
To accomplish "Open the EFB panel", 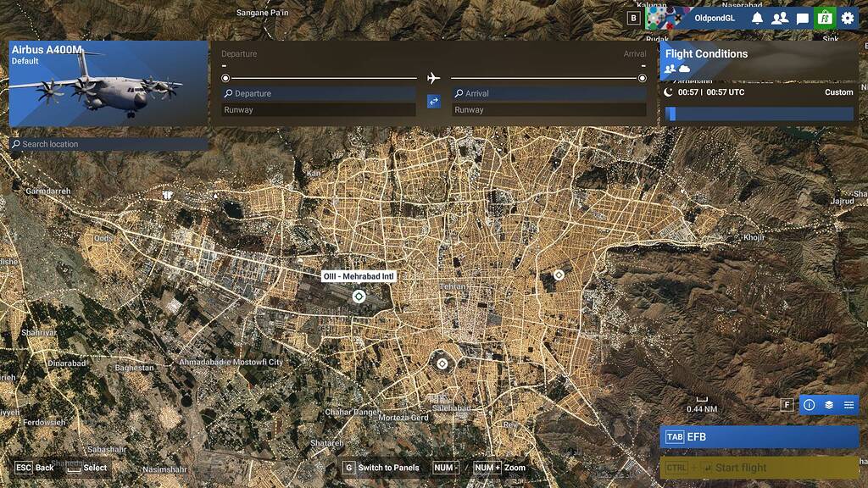I will (x=759, y=437).
